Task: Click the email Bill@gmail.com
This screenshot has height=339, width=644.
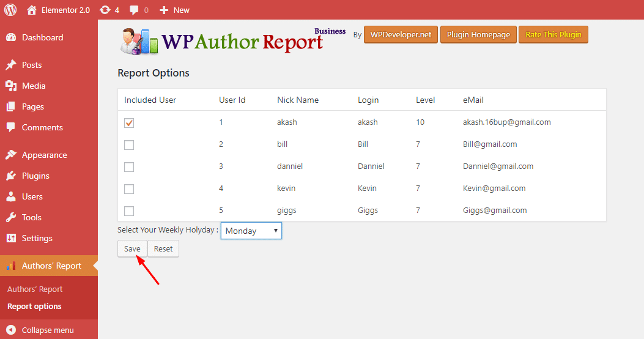Action: click(x=490, y=144)
